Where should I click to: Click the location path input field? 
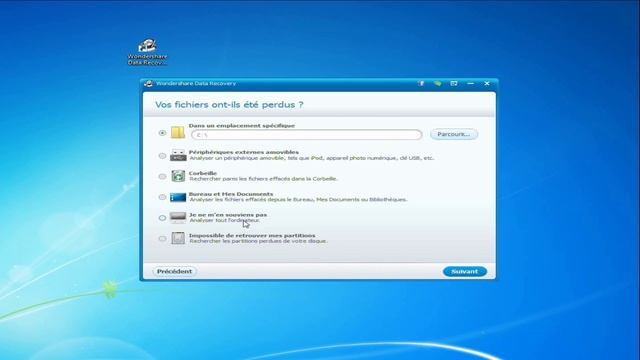pyautogui.click(x=307, y=135)
